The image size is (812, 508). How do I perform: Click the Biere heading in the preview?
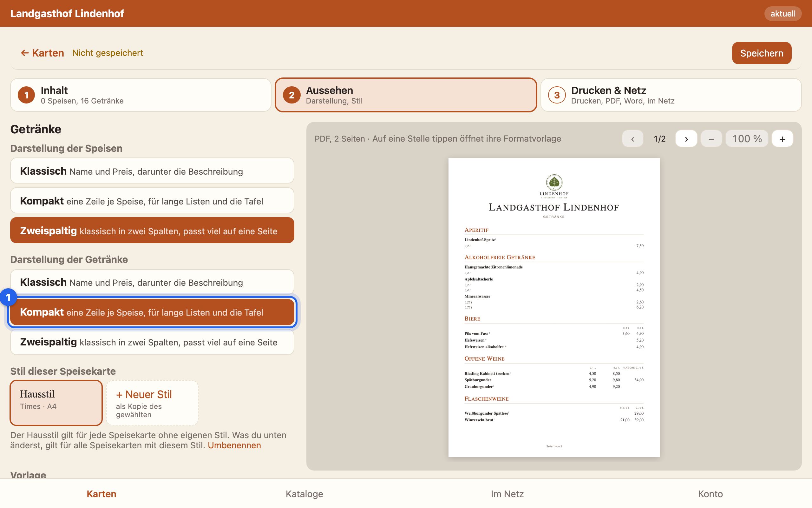472,319
